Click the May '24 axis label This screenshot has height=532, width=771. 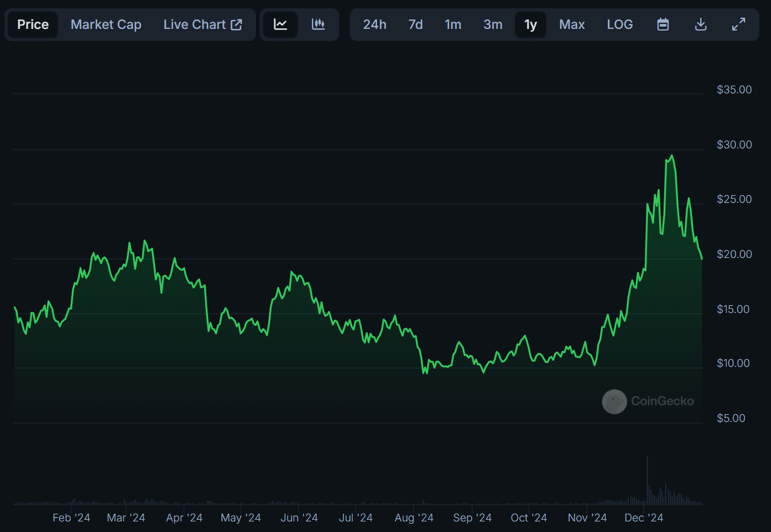(241, 518)
